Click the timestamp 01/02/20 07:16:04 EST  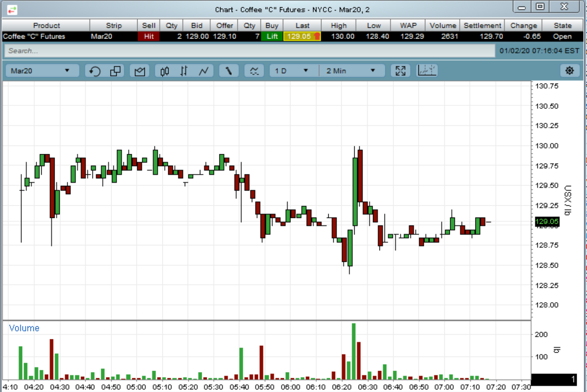[x=539, y=51]
